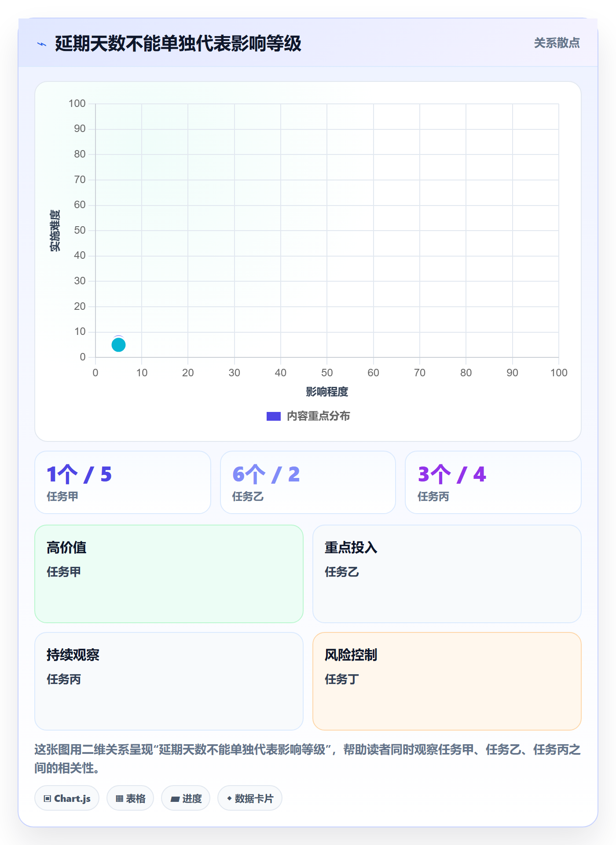The height and width of the screenshot is (845, 616).
Task: Toggle the 内容重点分布 legend color box
Action: (274, 416)
